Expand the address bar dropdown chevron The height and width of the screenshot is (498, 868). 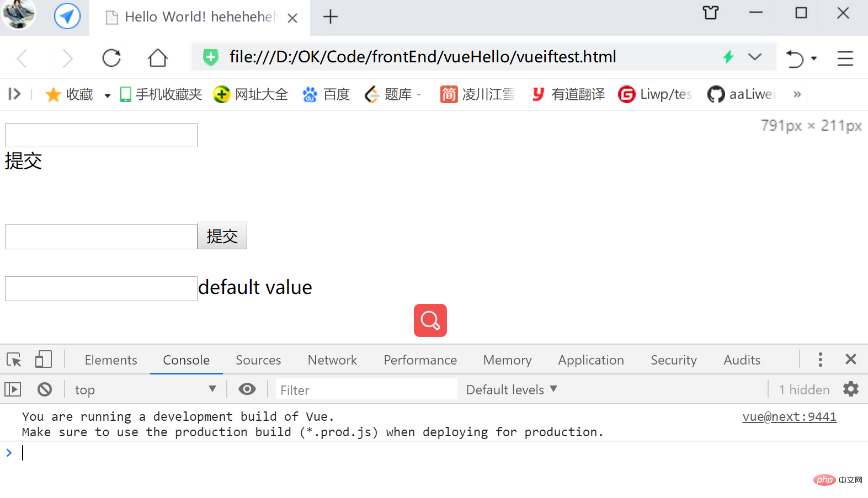(x=755, y=56)
